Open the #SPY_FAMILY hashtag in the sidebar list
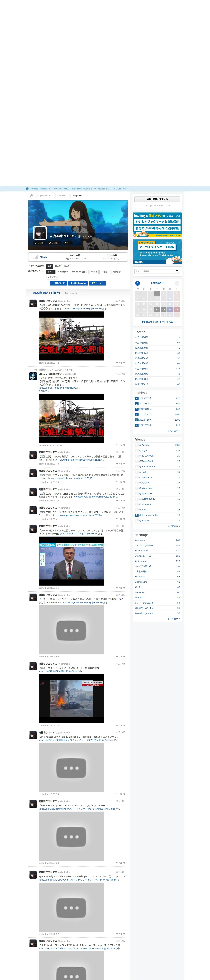210x980 pixels. (141, 550)
